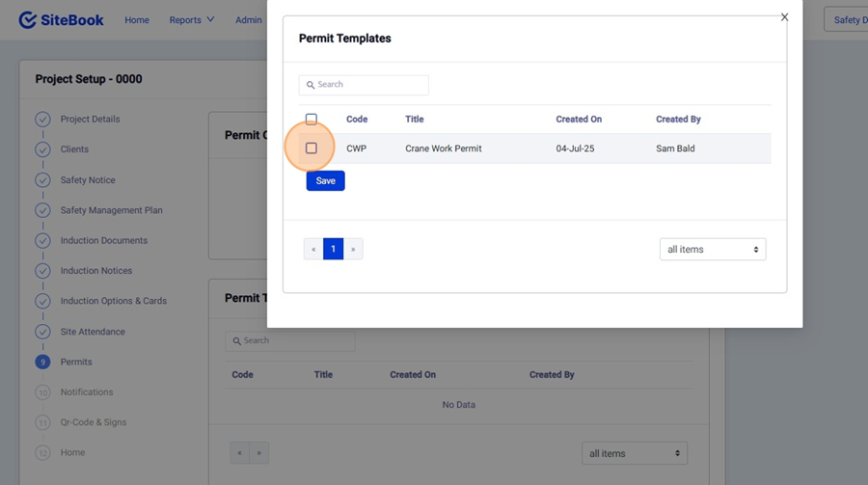Click the Site Attendance step checkmark icon
The height and width of the screenshot is (485, 868).
pos(42,332)
